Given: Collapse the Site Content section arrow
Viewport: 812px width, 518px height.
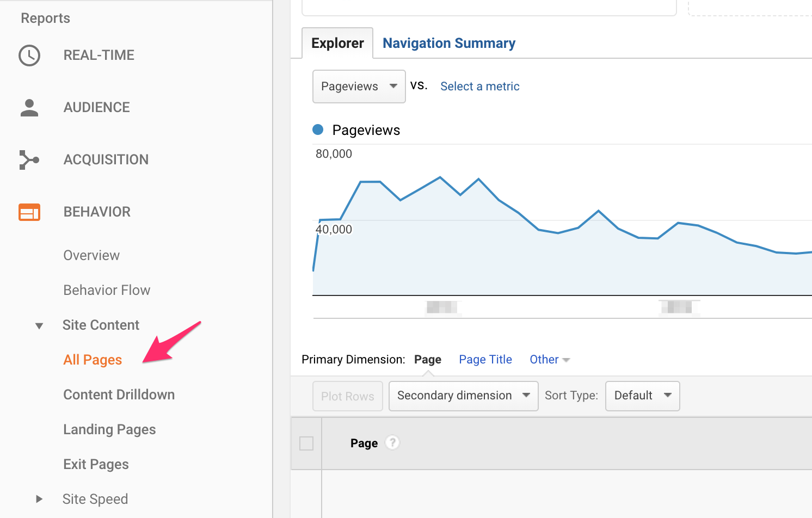Looking at the screenshot, I should 39,326.
